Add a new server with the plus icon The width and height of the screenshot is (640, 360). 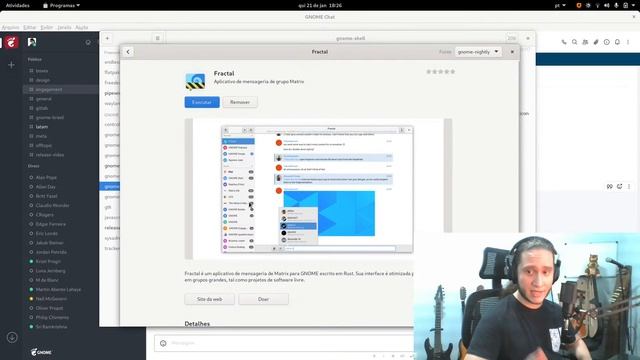click(11, 65)
